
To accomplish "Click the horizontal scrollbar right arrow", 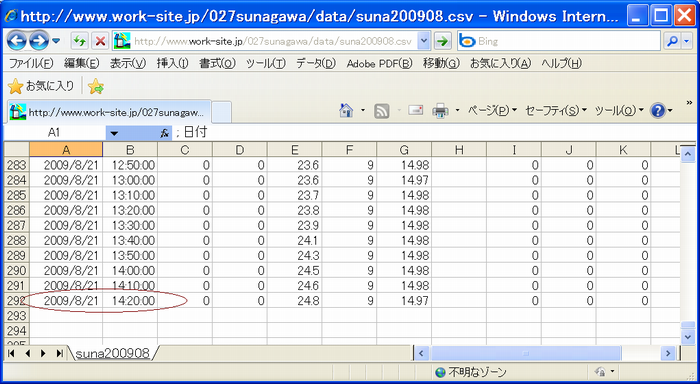I will [x=668, y=353].
